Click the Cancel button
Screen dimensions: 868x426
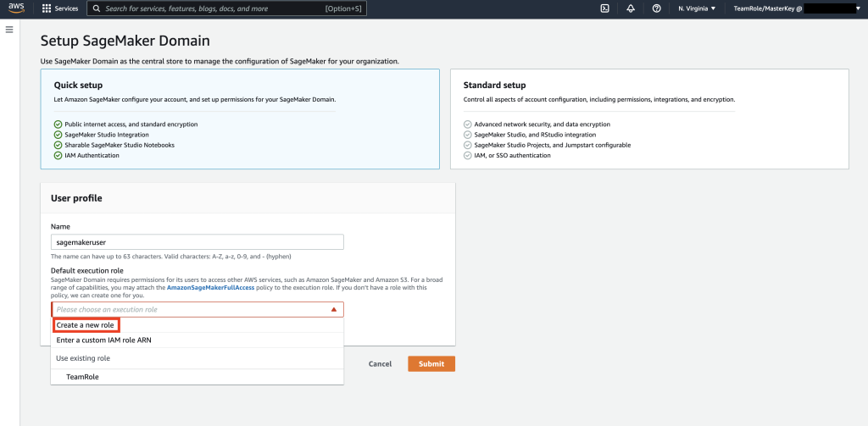tap(381, 364)
